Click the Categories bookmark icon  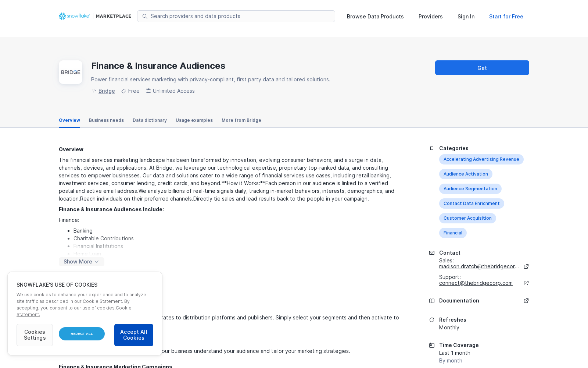pyautogui.click(x=432, y=148)
